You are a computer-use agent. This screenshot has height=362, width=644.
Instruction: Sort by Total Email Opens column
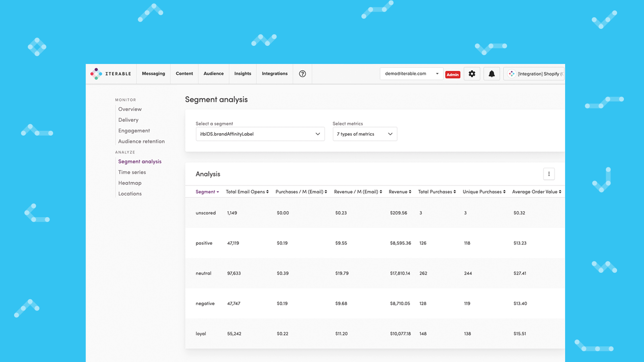tap(247, 192)
